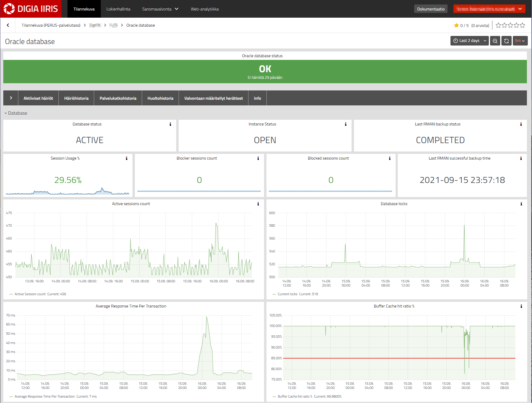Open the 5m refresh interval dropdown
532x403 pixels.
click(x=520, y=41)
